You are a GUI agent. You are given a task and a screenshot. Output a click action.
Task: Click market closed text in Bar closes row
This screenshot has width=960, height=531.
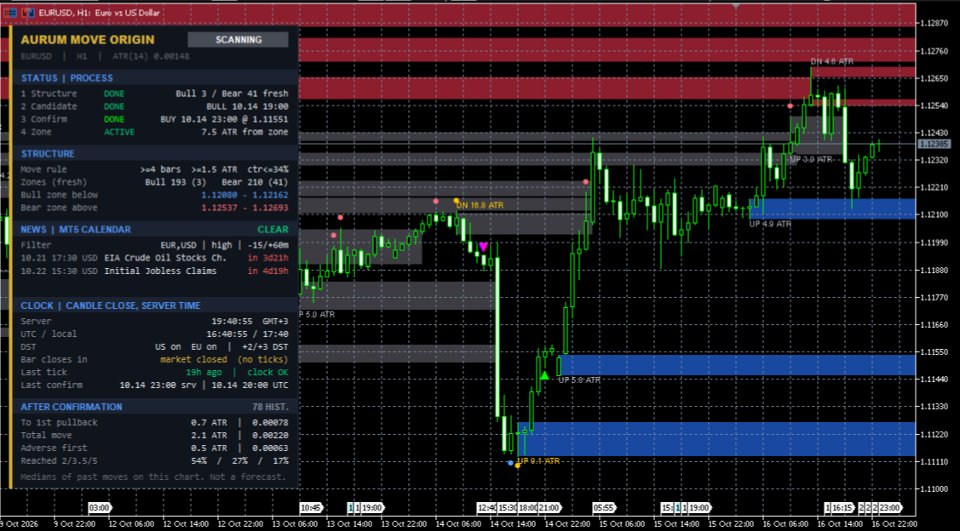193,360
